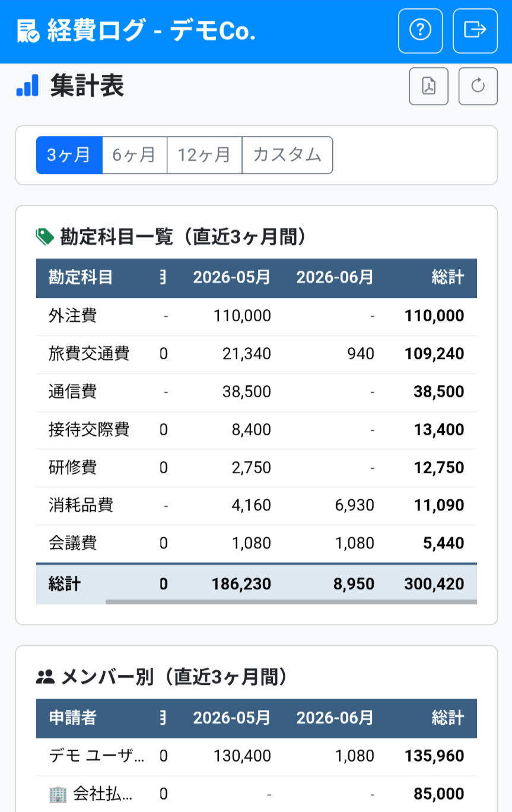Select the 3ヶ月 period tab
512x812 pixels.
point(69,155)
